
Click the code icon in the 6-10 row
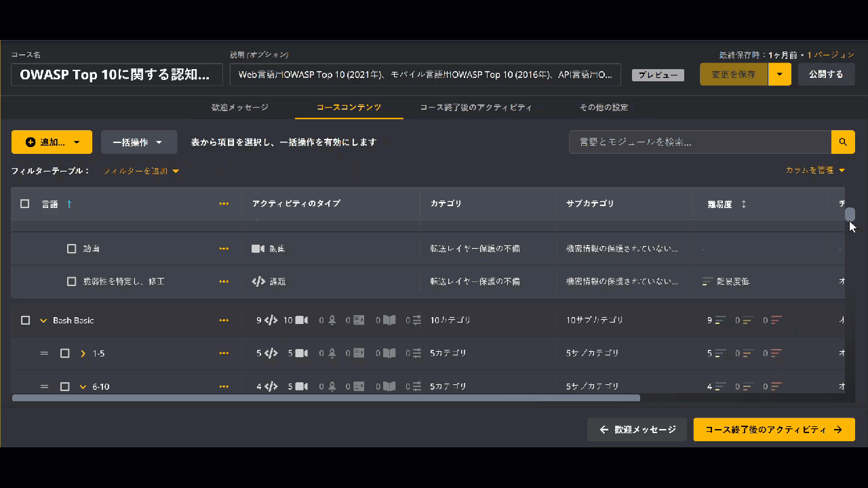coord(271,387)
